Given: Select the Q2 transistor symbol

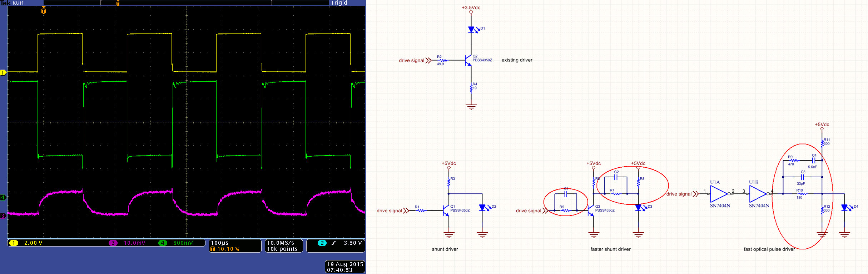Looking at the screenshot, I should 468,60.
